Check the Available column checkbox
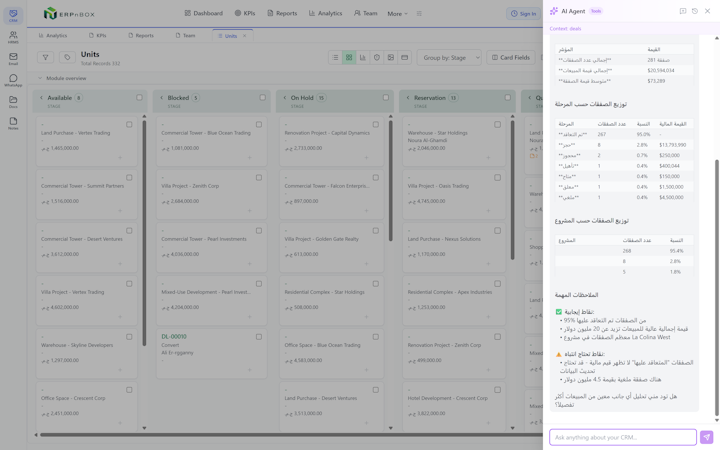Image resolution: width=720 pixels, height=450 pixels. [139, 97]
